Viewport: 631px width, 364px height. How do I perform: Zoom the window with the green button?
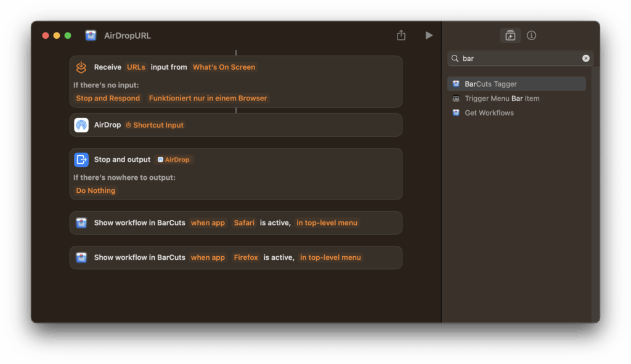(68, 35)
